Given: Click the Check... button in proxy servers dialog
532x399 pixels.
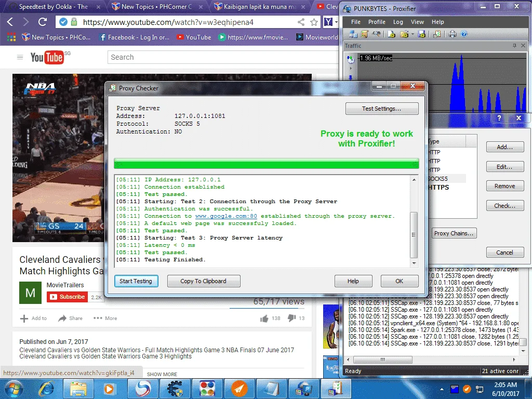Looking at the screenshot, I should 505,206.
